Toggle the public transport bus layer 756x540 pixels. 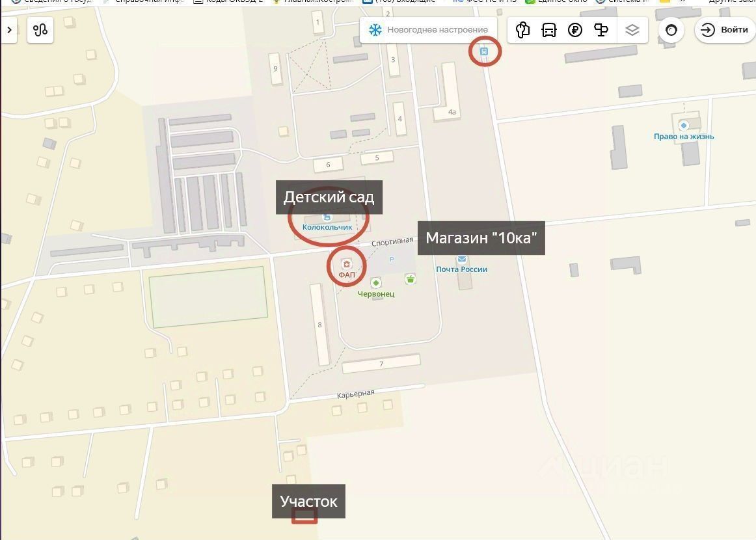coord(548,30)
